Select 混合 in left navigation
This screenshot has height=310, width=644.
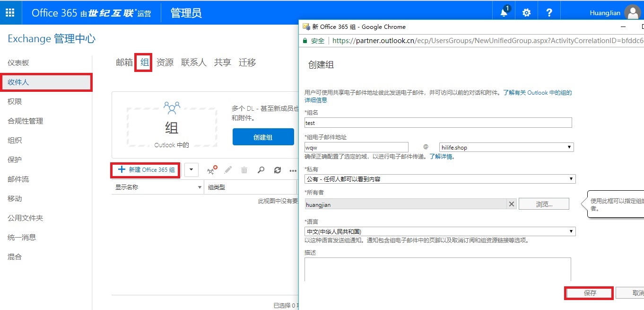click(x=15, y=257)
